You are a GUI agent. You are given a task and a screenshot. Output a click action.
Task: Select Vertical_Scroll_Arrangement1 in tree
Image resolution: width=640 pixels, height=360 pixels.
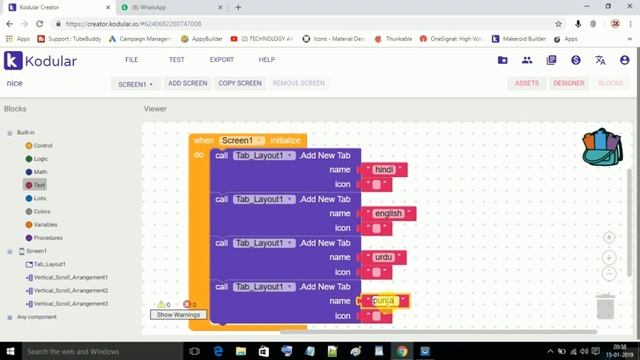click(x=67, y=277)
